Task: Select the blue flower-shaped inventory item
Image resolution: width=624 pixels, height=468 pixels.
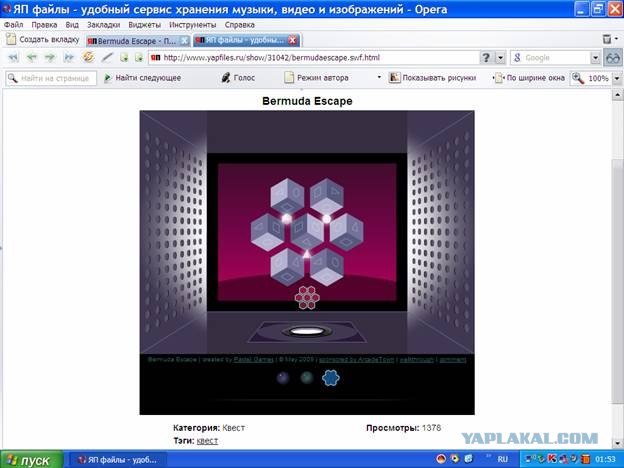Action: coord(331,378)
